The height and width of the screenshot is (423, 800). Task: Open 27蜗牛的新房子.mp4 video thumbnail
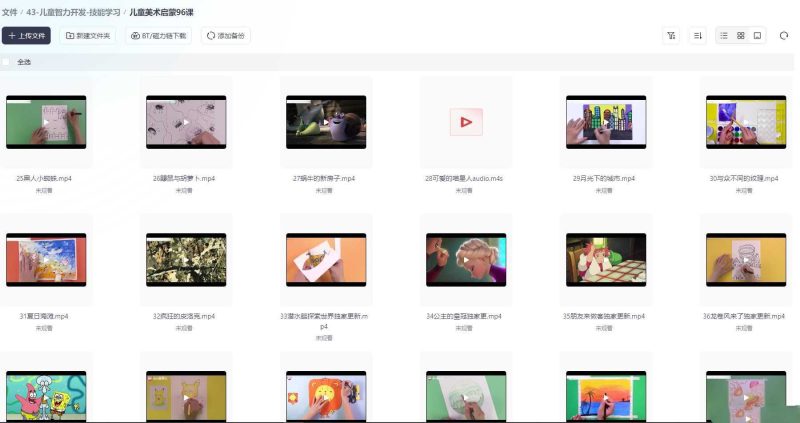point(325,121)
